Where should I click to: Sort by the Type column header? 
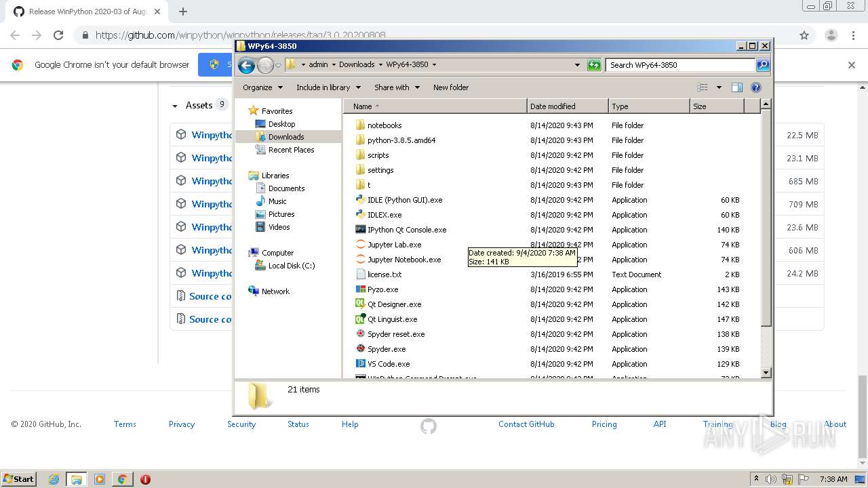click(x=649, y=106)
